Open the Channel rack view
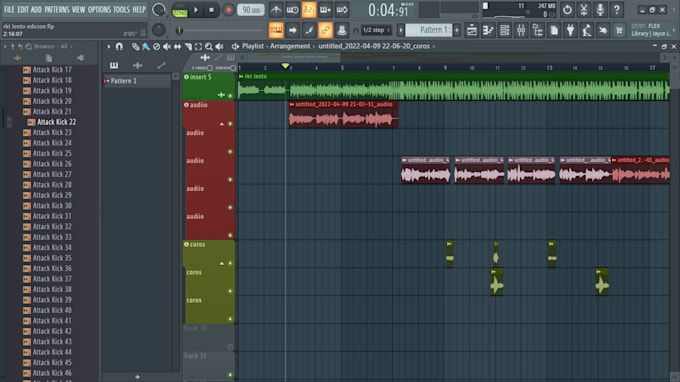The width and height of the screenshot is (680, 382). (x=504, y=30)
